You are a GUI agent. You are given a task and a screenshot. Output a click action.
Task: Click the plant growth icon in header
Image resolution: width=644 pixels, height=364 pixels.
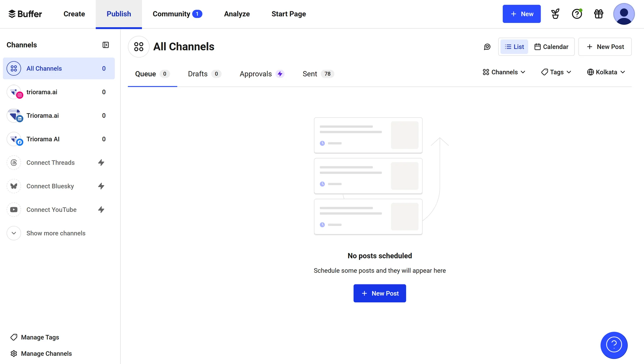pyautogui.click(x=555, y=14)
